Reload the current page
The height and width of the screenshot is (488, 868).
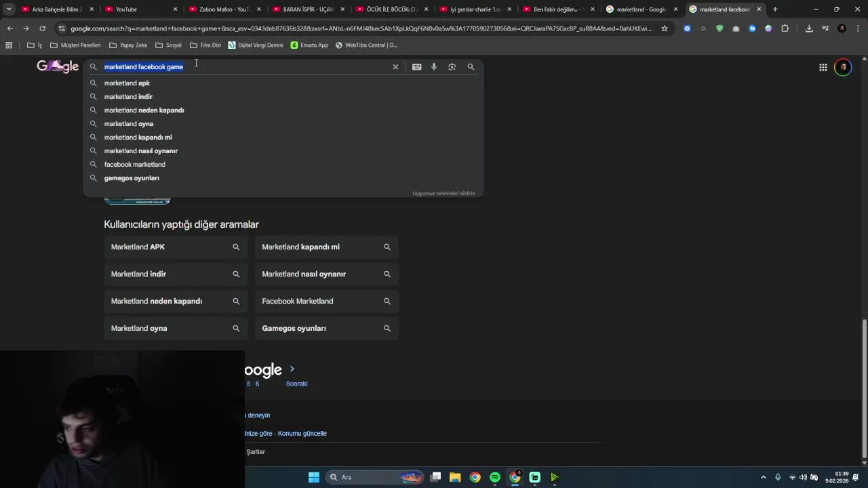click(x=42, y=28)
